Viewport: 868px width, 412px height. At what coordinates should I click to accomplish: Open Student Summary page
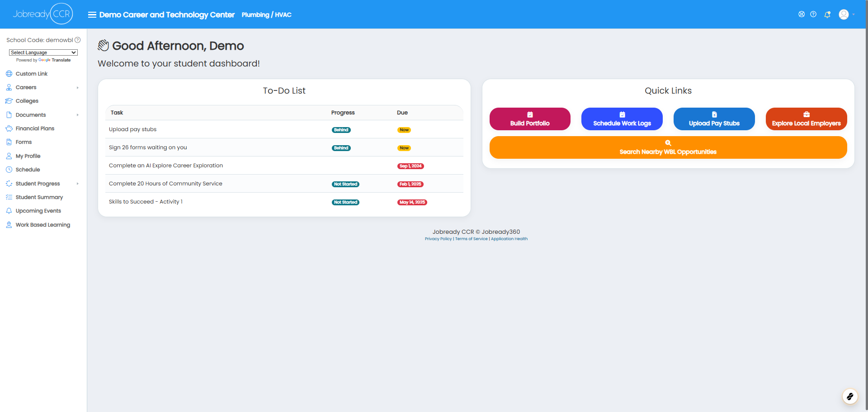pyautogui.click(x=39, y=197)
